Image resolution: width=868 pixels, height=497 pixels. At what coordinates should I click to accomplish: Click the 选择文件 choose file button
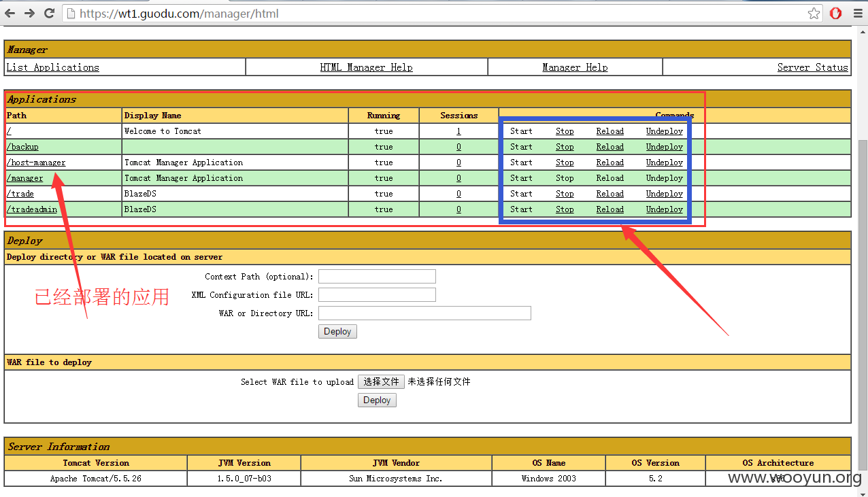[381, 382]
